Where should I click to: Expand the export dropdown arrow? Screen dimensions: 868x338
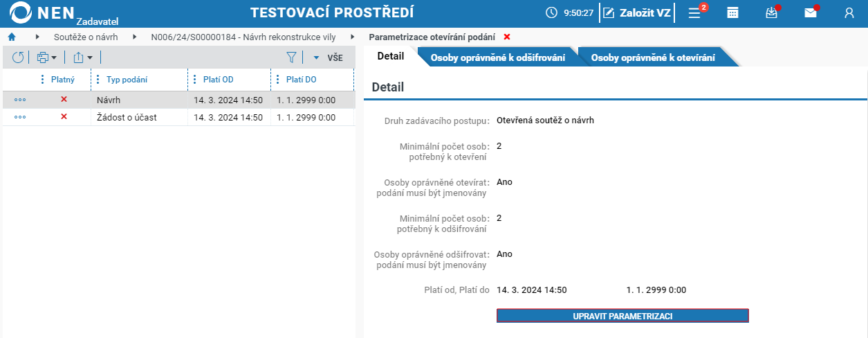pos(89,57)
